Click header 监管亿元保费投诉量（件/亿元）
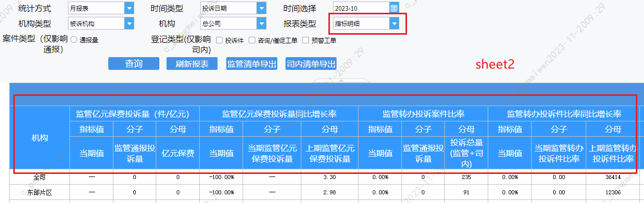This screenshot has width=644, height=203. pos(134,114)
